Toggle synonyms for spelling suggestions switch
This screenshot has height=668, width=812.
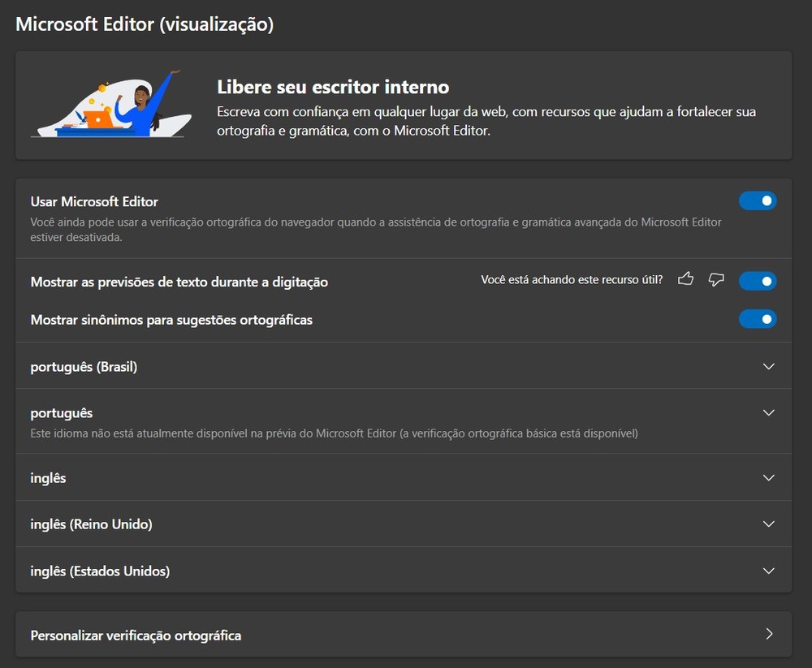pos(757,319)
